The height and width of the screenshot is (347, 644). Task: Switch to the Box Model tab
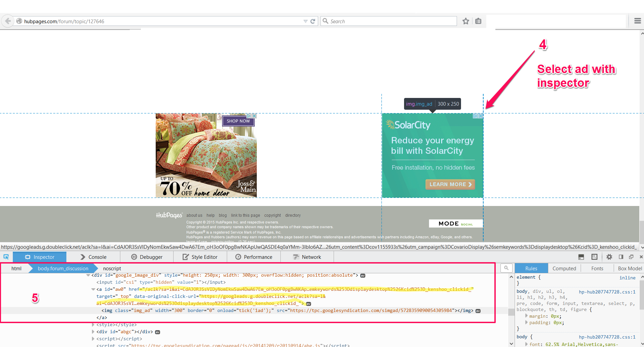pyautogui.click(x=630, y=268)
